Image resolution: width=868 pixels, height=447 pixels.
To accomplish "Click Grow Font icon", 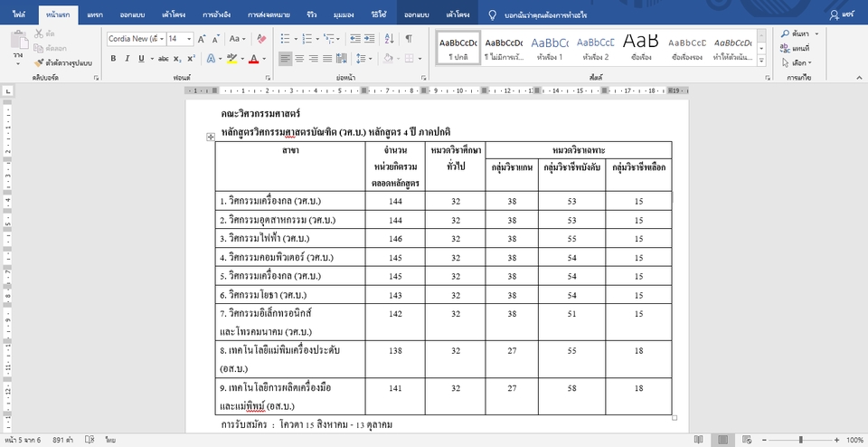I will coord(202,39).
